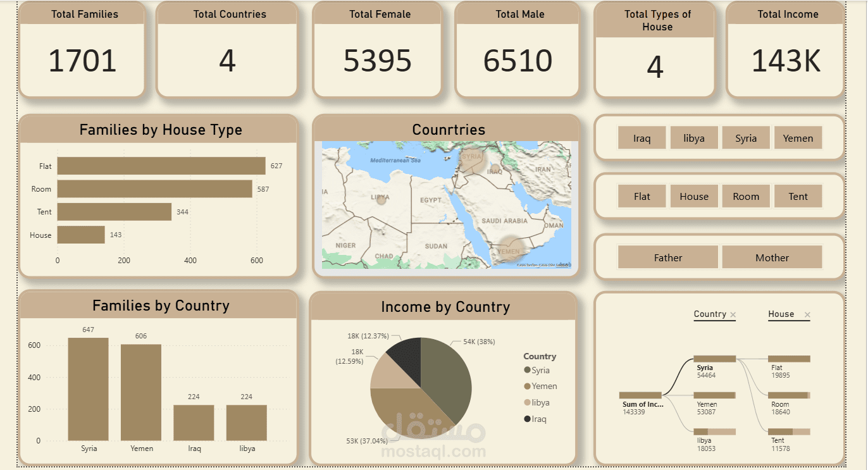Select the Syria slicer button
868x470 pixels.
[x=746, y=137]
